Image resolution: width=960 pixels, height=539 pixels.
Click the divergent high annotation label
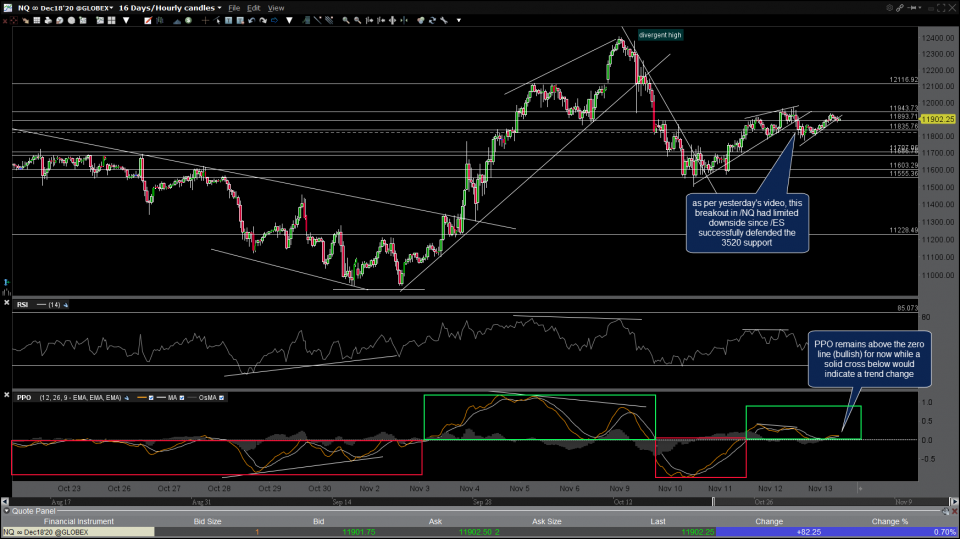[x=660, y=35]
